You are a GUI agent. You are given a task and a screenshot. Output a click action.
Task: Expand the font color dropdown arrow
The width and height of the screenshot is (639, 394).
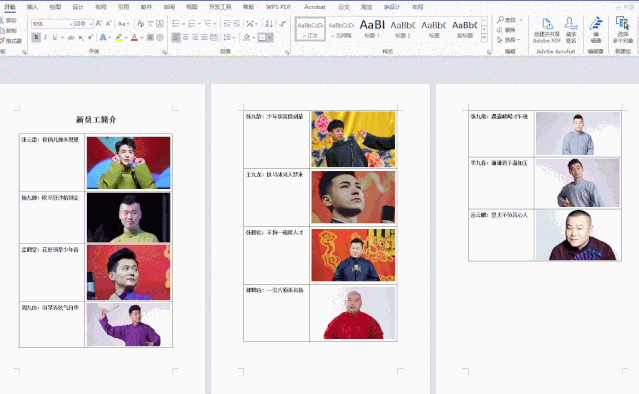(142, 37)
